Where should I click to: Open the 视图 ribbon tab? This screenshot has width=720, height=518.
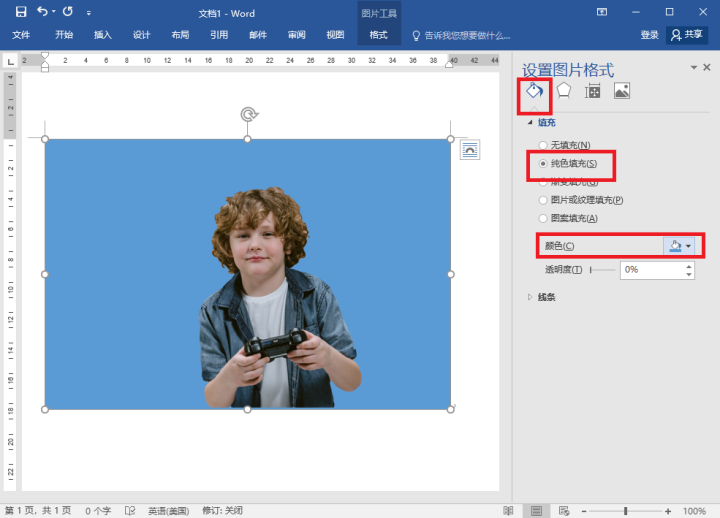[335, 35]
